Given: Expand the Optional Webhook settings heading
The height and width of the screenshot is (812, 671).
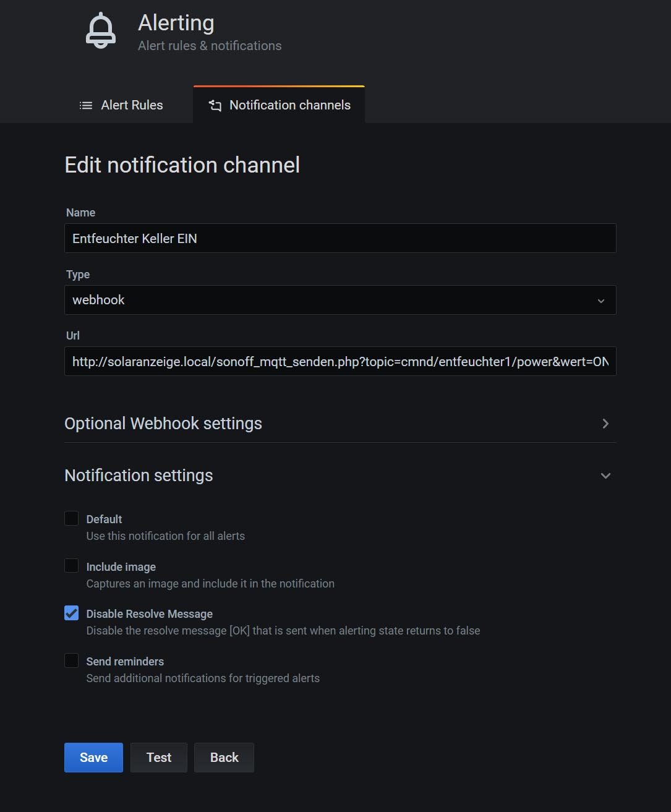Looking at the screenshot, I should click(163, 424).
